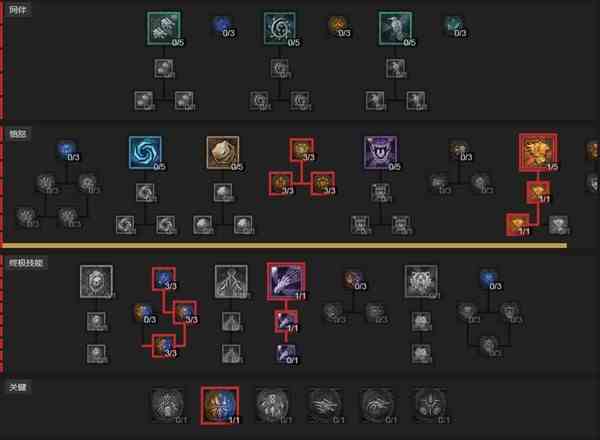Select the orange passive node 0/3 in companion row
This screenshot has height=440, width=600.
pyautogui.click(x=339, y=26)
